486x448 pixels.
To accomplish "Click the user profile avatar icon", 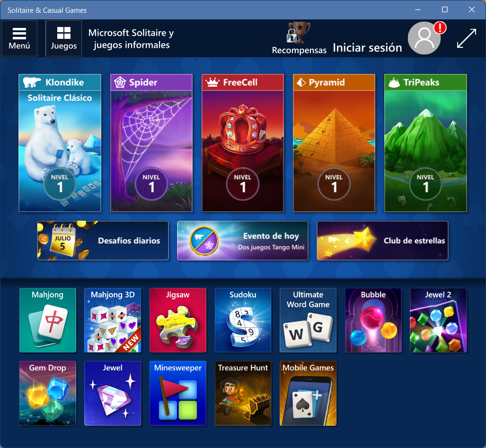I will 424,38.
